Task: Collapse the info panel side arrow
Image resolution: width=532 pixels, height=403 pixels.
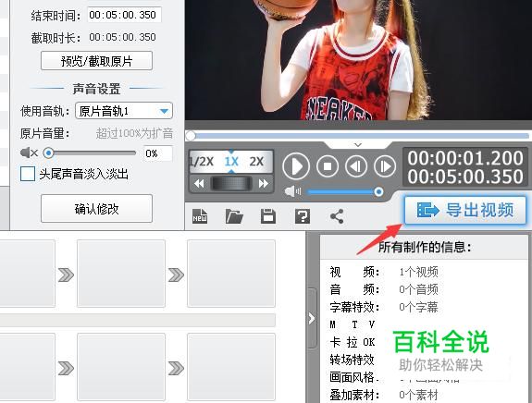Action: pos(312,318)
